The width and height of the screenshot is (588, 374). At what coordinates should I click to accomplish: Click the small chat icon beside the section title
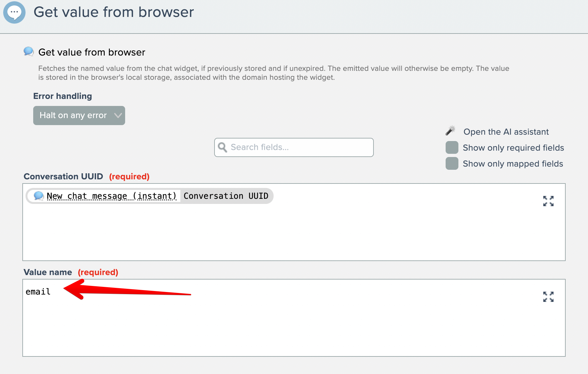click(29, 51)
